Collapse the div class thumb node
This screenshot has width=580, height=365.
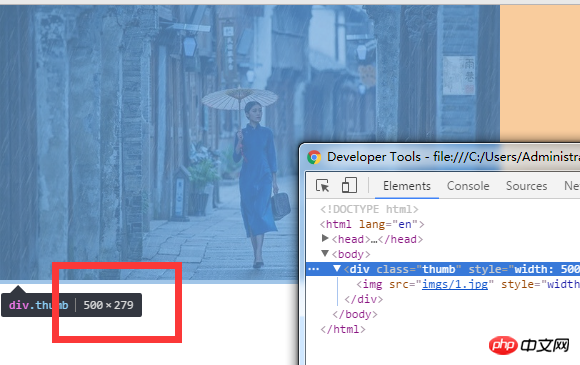(337, 268)
